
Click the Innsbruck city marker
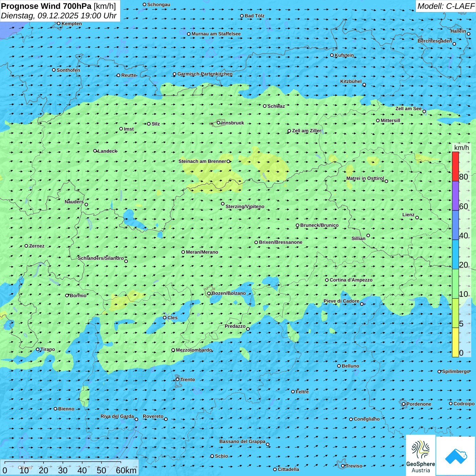(219, 123)
